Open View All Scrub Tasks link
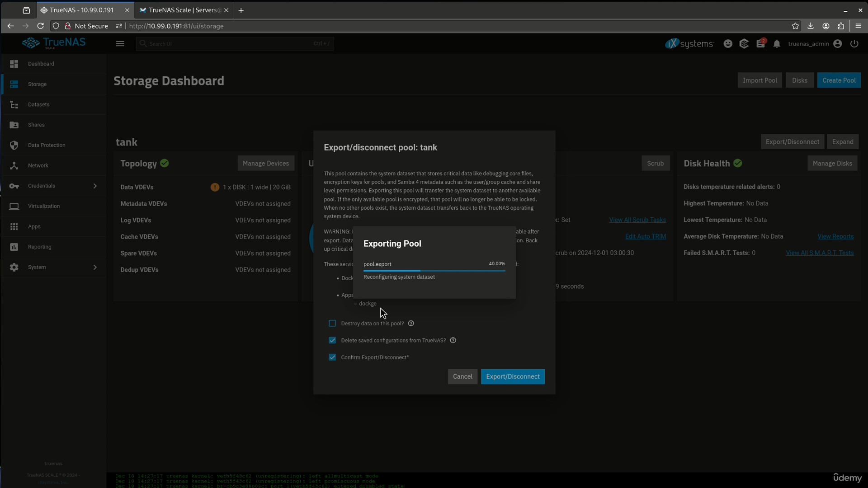Screen dimensions: 868x488 tap(637, 220)
